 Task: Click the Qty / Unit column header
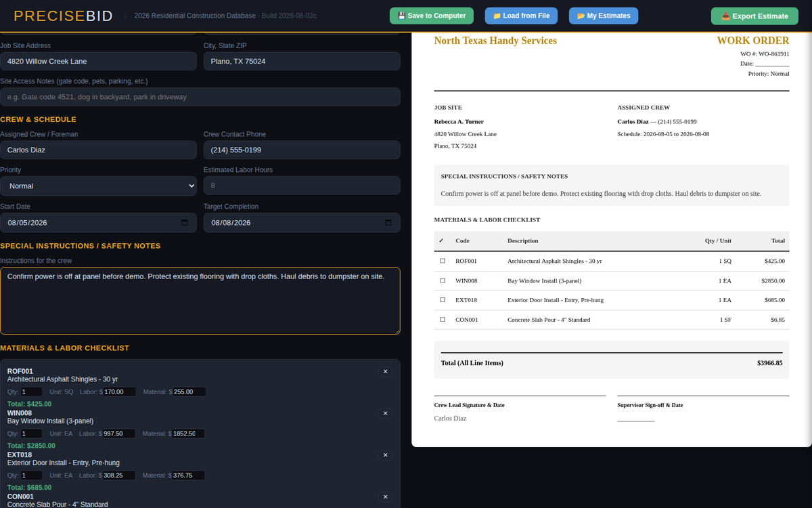[718, 240]
